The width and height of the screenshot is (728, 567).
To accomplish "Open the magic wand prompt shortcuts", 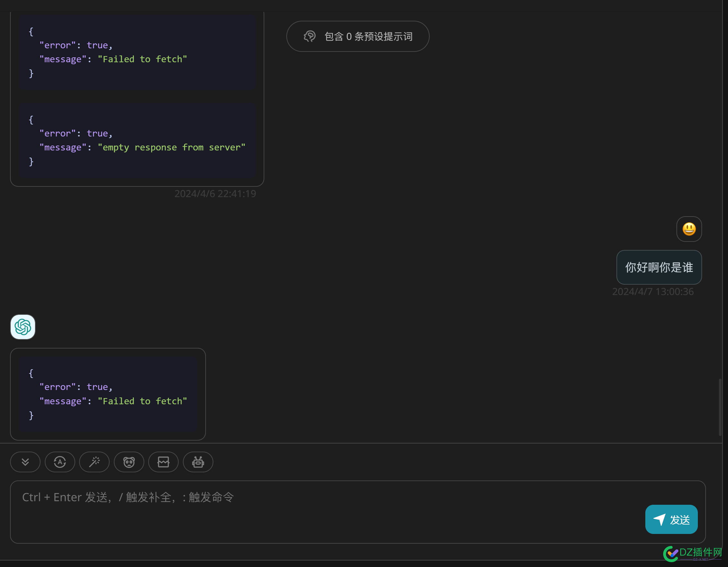I will pyautogui.click(x=94, y=462).
